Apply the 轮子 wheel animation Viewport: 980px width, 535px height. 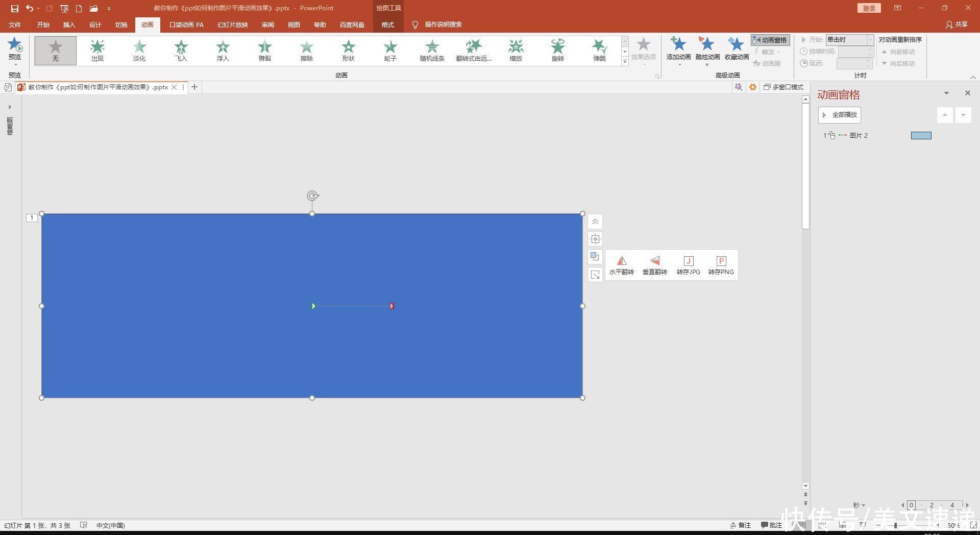click(390, 51)
